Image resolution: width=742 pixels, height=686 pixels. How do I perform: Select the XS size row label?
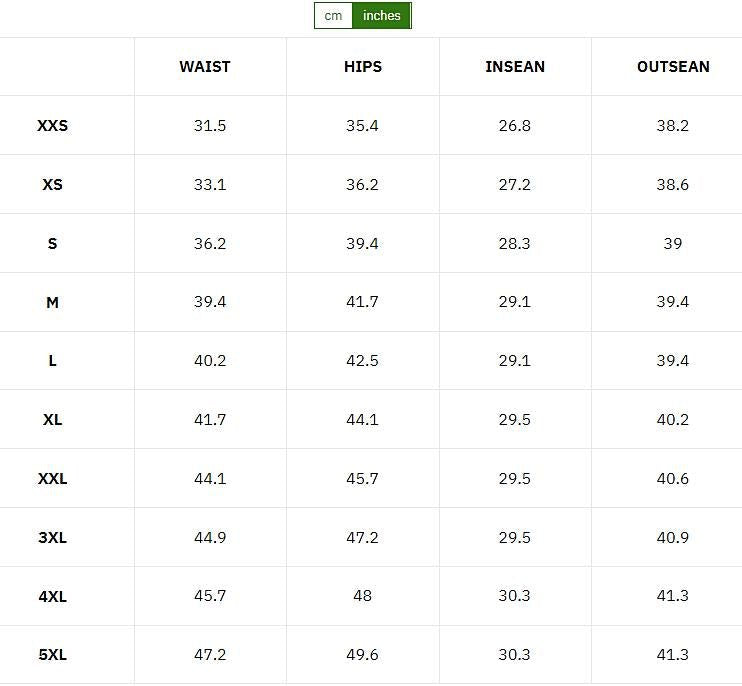(x=53, y=185)
